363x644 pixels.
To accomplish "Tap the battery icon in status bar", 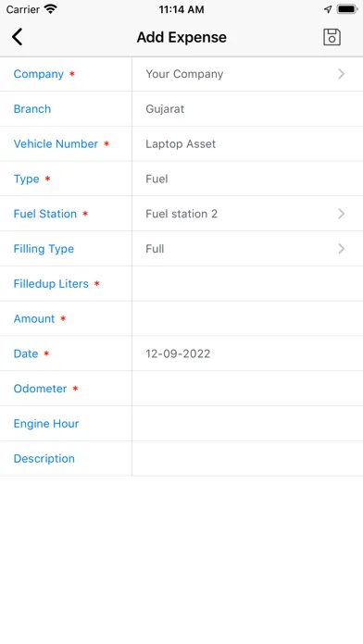I will pyautogui.click(x=347, y=9).
